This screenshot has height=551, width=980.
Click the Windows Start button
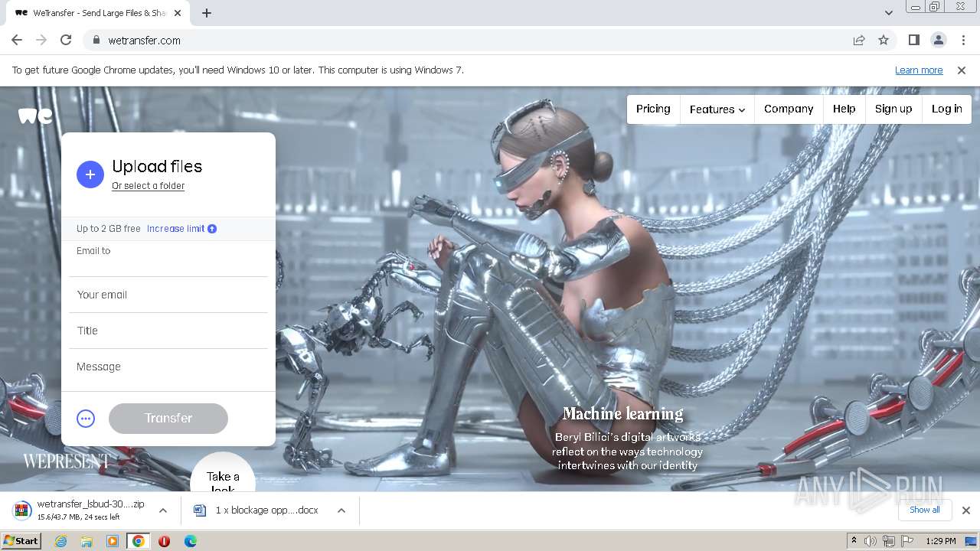click(x=21, y=541)
